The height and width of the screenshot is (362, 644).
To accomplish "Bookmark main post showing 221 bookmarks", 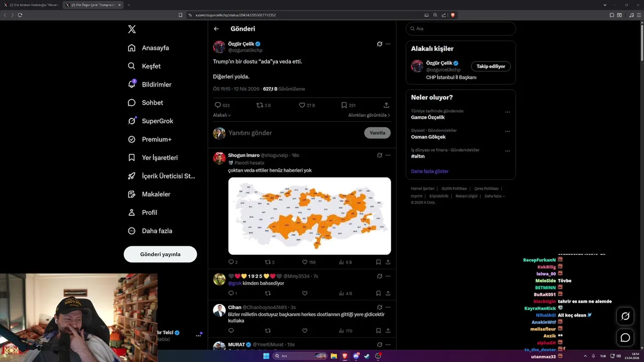I will [348, 105].
